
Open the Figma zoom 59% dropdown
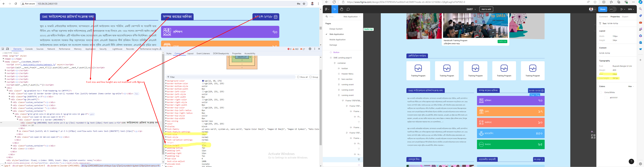coord(631,9)
